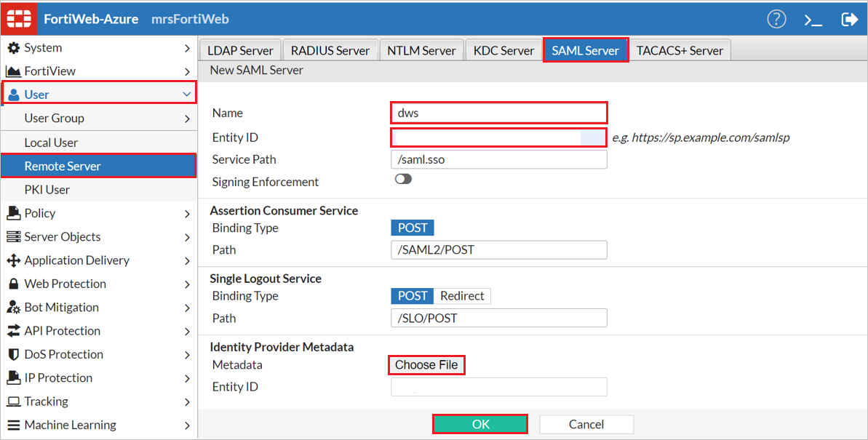
Task: Click the DoS Protection shield icon
Action: click(x=13, y=355)
